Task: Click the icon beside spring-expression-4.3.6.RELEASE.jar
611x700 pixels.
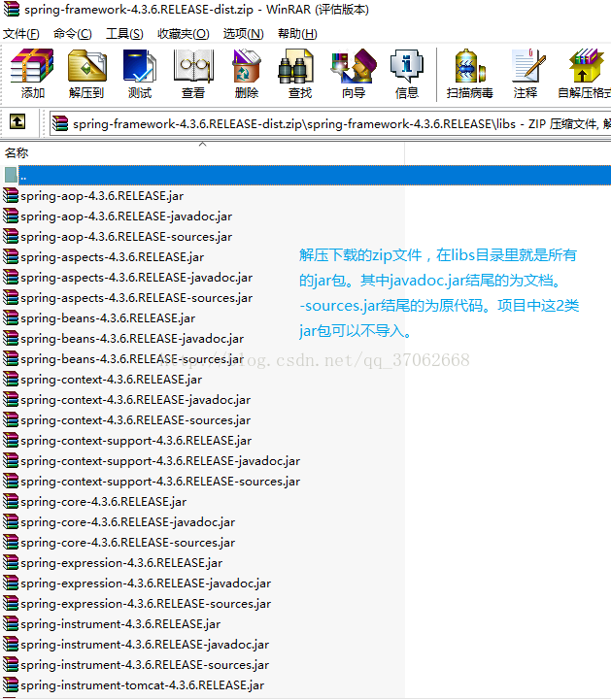Action: pyautogui.click(x=11, y=562)
